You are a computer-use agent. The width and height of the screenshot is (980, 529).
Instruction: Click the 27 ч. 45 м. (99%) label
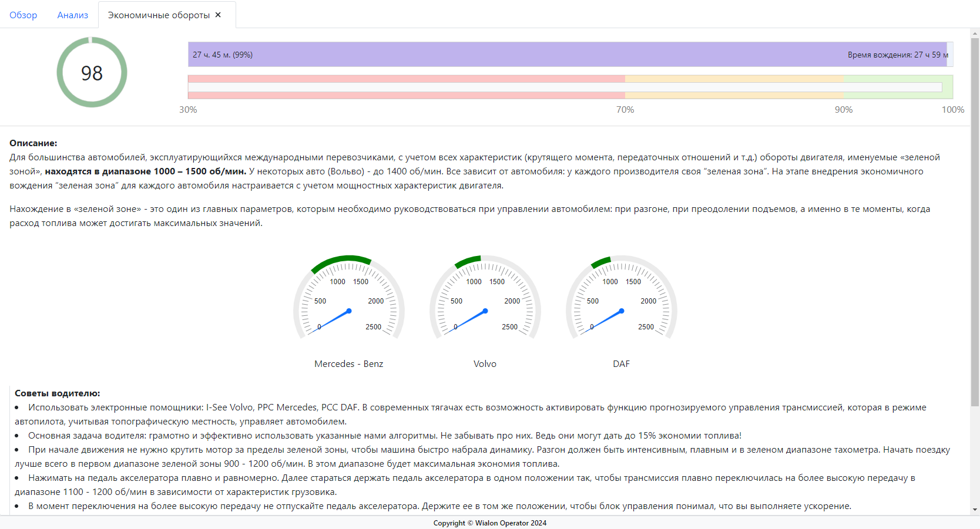pyautogui.click(x=223, y=55)
